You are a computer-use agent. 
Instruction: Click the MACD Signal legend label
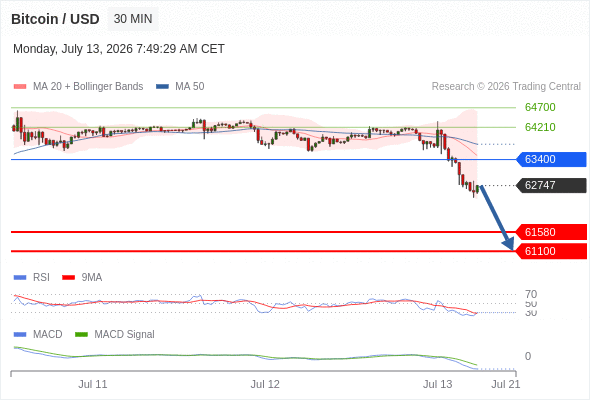(124, 334)
